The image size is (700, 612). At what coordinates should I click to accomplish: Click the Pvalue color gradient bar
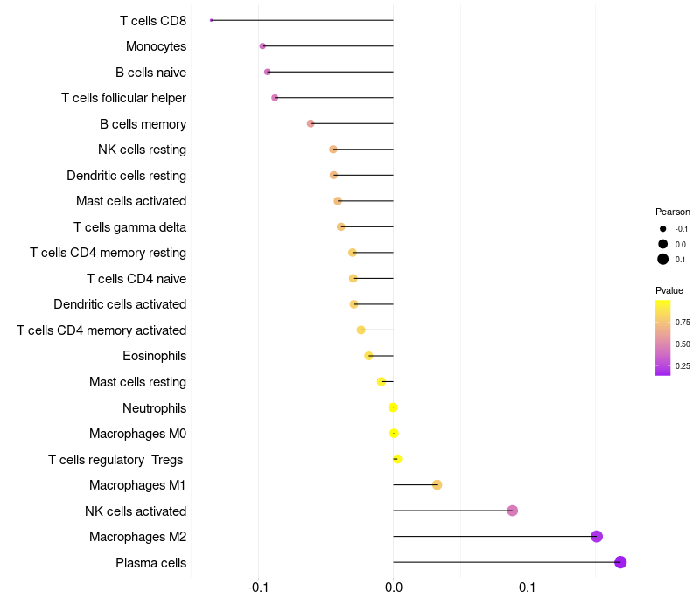click(663, 337)
